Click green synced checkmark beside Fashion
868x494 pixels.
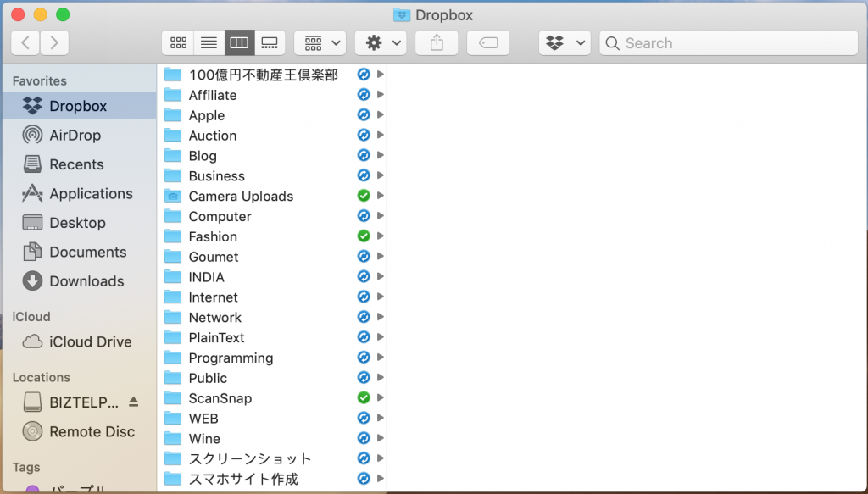363,236
